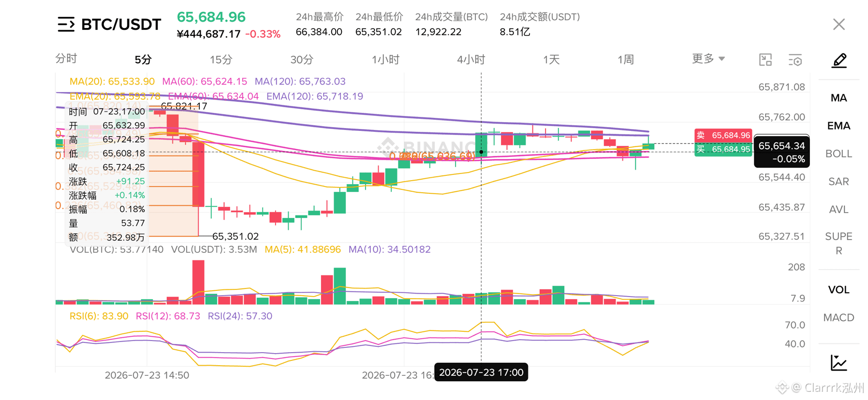Switch to the 4小时 timeframe
This screenshot has height=400, width=868.
tap(471, 60)
